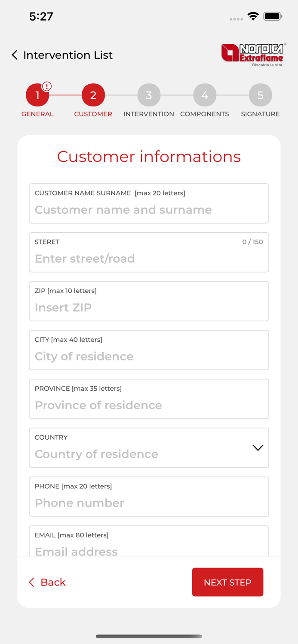298x644 pixels.
Task: Expand the Country dropdown arrow
Action: 258,448
